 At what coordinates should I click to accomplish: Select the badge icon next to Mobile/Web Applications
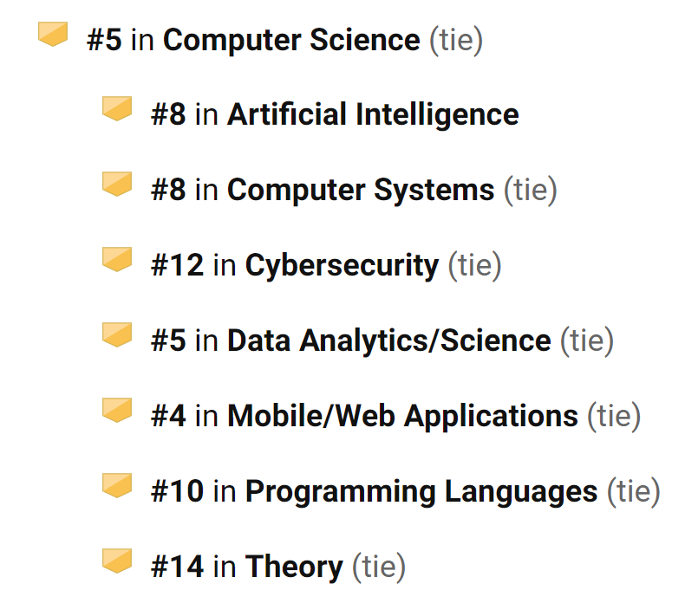coord(117,410)
